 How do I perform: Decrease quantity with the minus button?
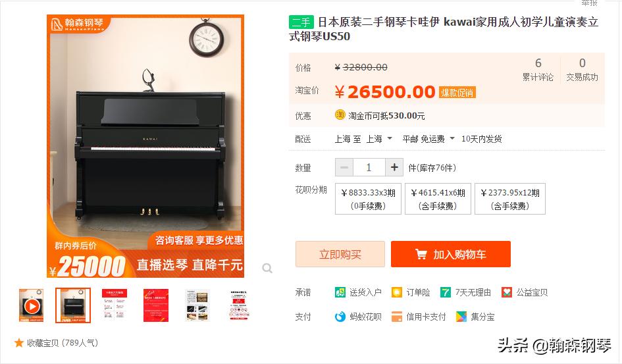(344, 167)
